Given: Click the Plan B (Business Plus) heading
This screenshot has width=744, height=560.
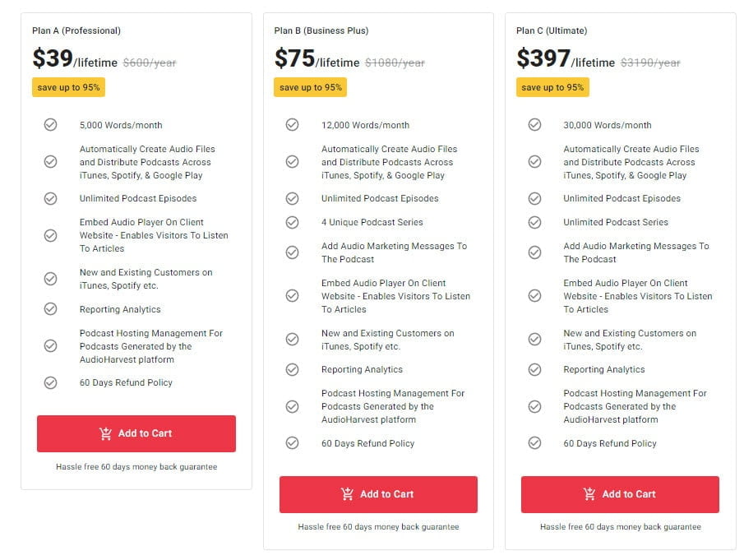Looking at the screenshot, I should pyautogui.click(x=321, y=31).
